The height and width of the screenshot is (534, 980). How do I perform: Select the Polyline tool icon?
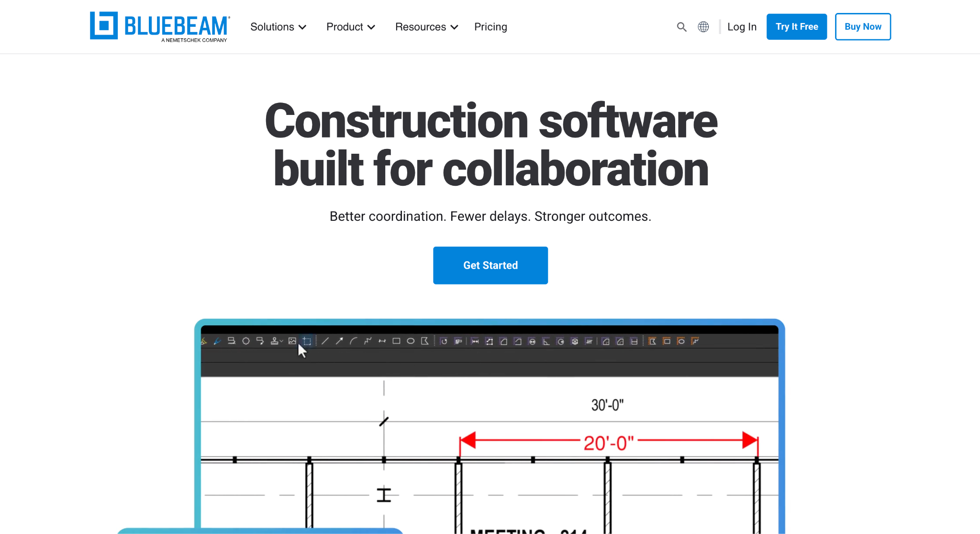click(368, 341)
